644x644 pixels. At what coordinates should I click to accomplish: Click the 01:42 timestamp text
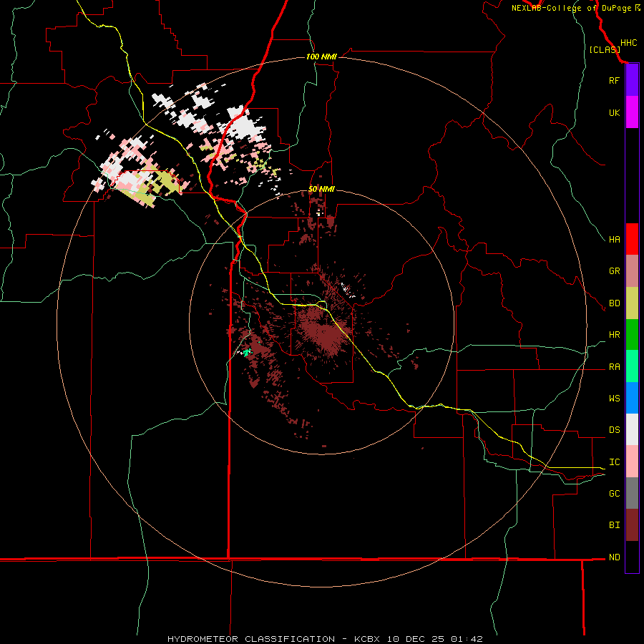point(467,639)
